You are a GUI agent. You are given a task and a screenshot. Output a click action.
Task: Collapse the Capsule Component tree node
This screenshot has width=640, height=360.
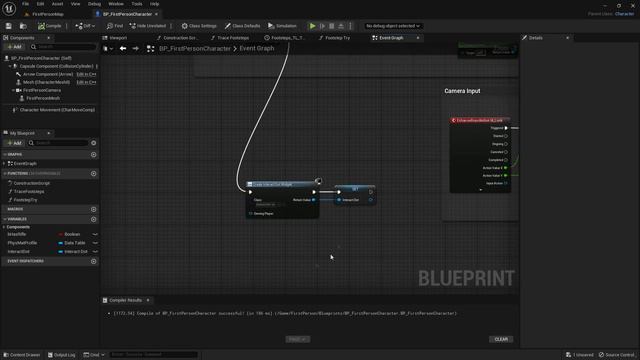10,66
